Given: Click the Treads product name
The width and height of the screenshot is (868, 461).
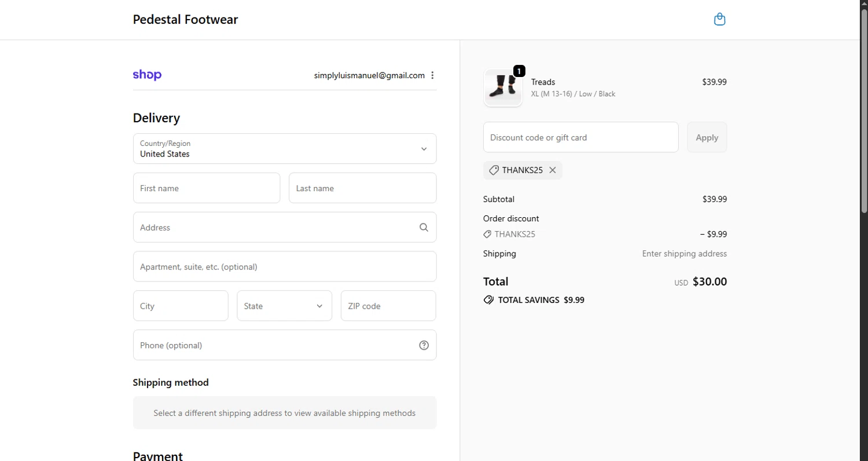Looking at the screenshot, I should [x=543, y=82].
